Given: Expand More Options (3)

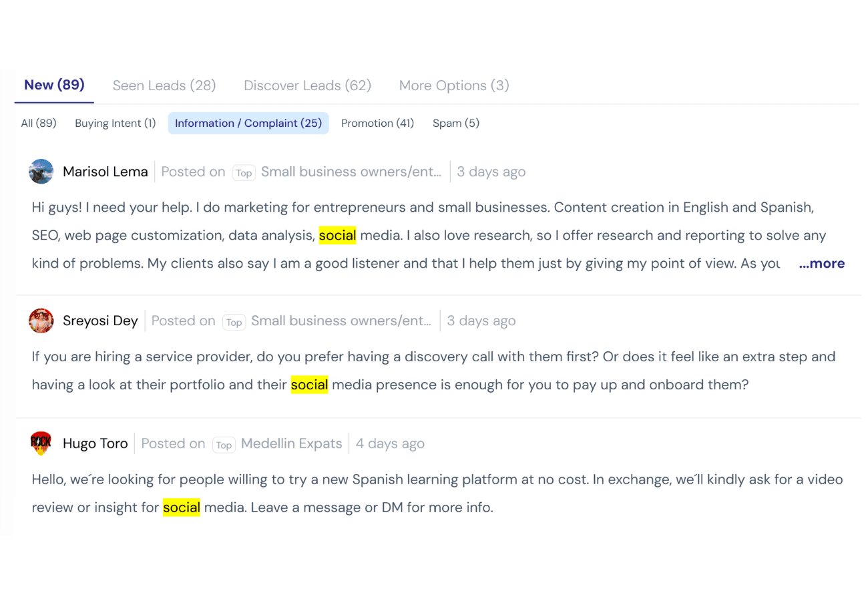Looking at the screenshot, I should (454, 85).
